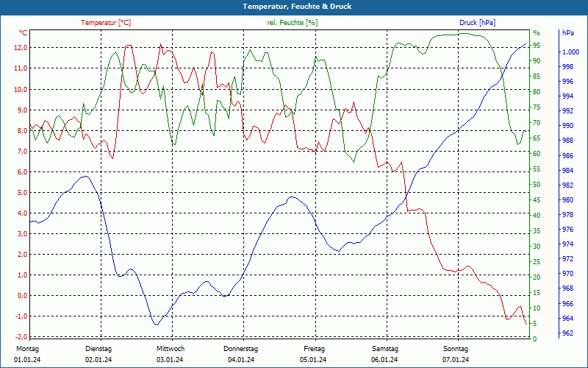
Task: Click the '6,0' temperature axis value
Action: (x=22, y=172)
